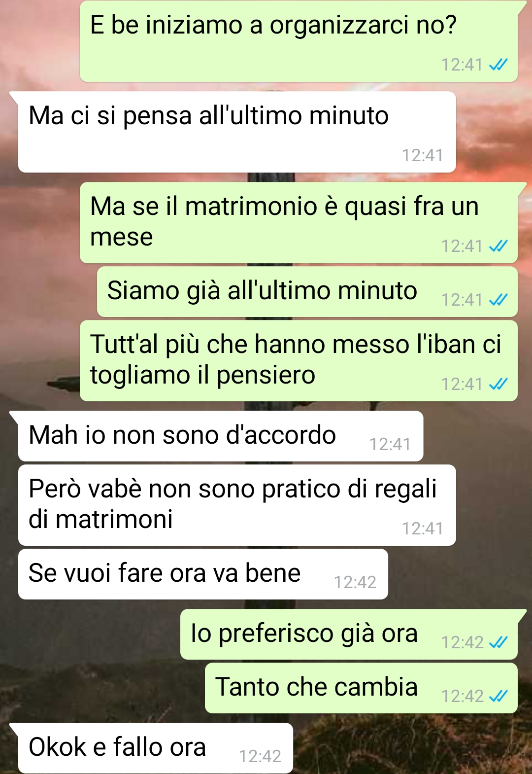Tap 'Okok e fallo ora' received message

click(x=156, y=748)
